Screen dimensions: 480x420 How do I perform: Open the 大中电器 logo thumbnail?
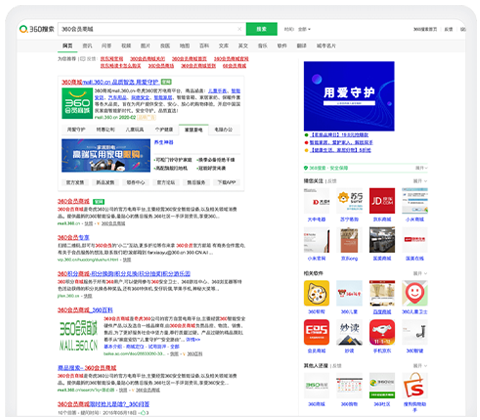pos(316,201)
